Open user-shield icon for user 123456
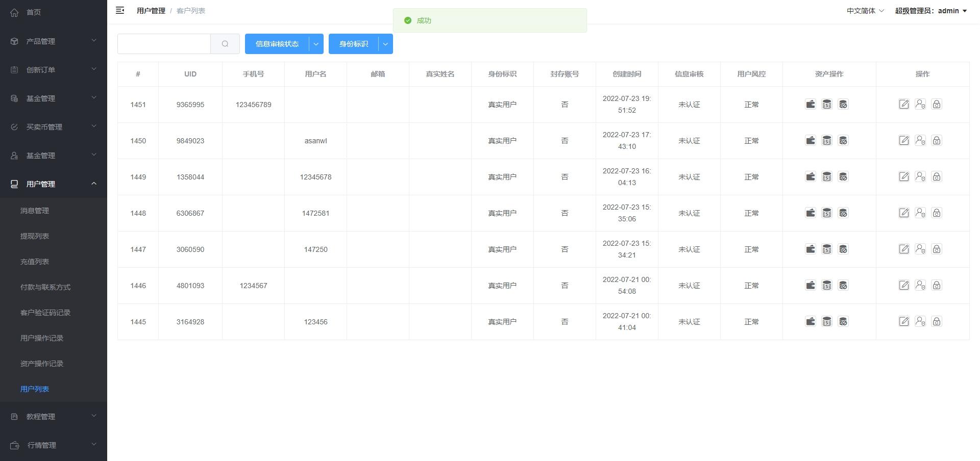The image size is (980, 461). point(920,321)
